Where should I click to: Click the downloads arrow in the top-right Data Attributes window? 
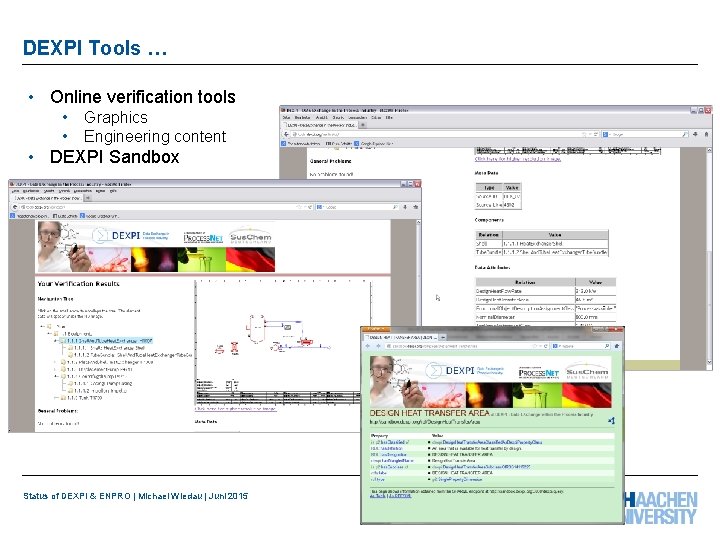pos(695,134)
